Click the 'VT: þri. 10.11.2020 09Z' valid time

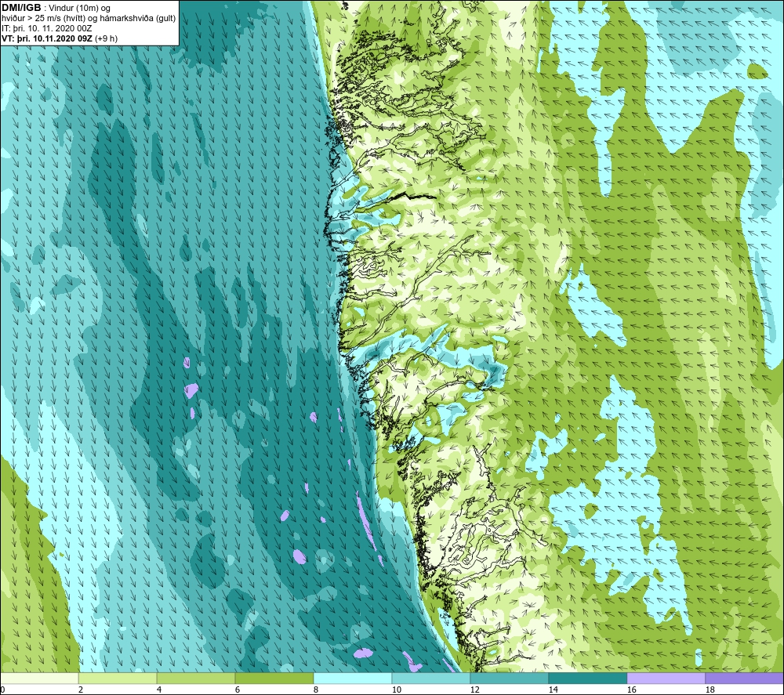[46, 38]
